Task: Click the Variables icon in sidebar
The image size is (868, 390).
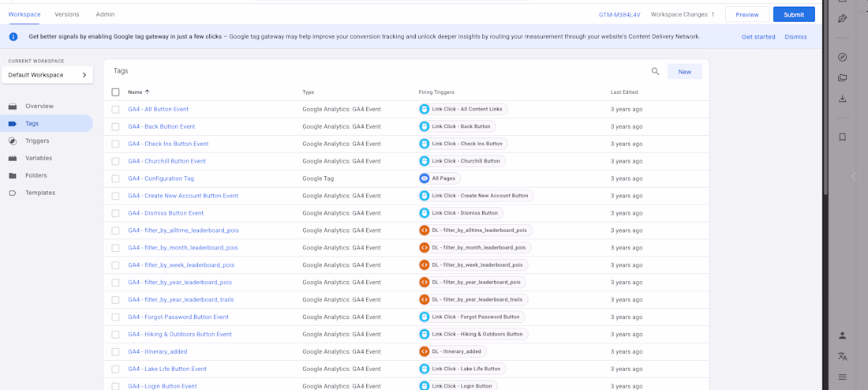Action: pyautogui.click(x=13, y=159)
